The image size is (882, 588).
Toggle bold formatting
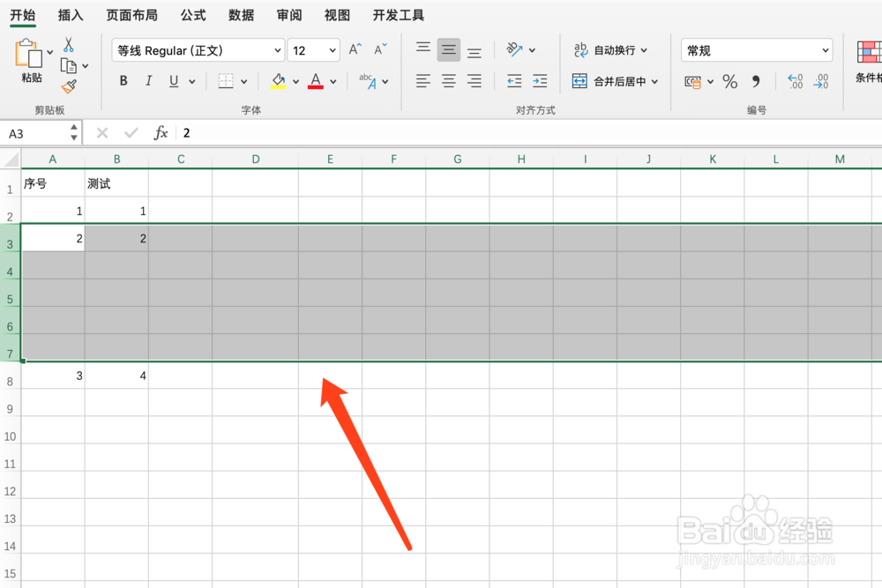123,80
